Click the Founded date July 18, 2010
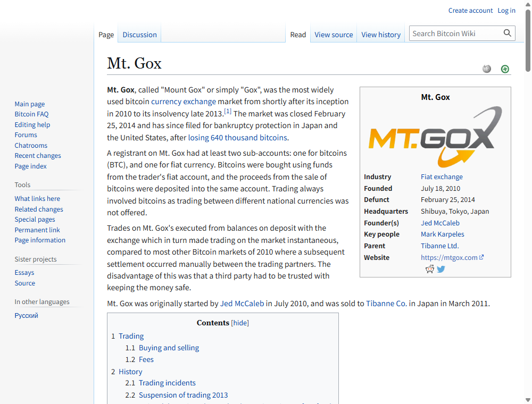The width and height of the screenshot is (532, 404). (440, 188)
